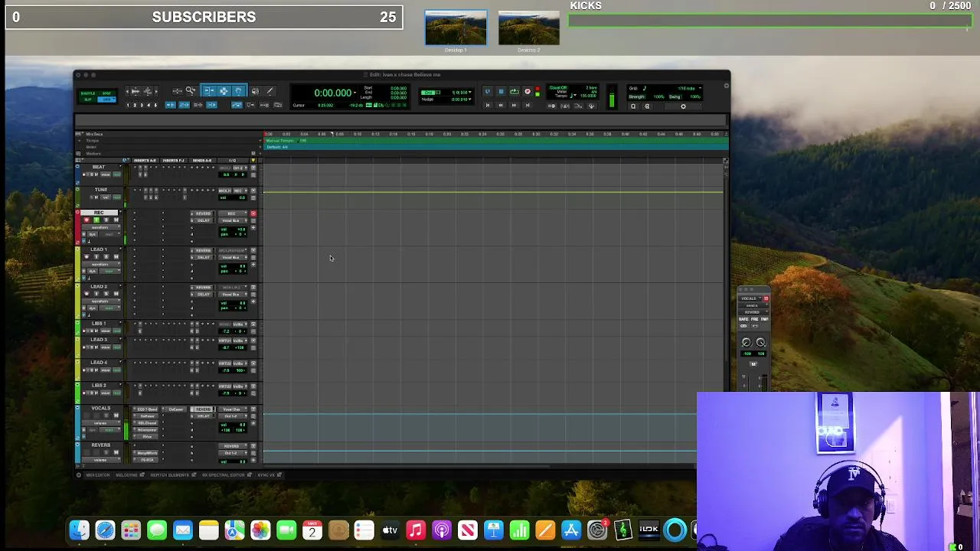Select the Grabber hand tool
Image resolution: width=980 pixels, height=551 pixels.
coord(239,90)
